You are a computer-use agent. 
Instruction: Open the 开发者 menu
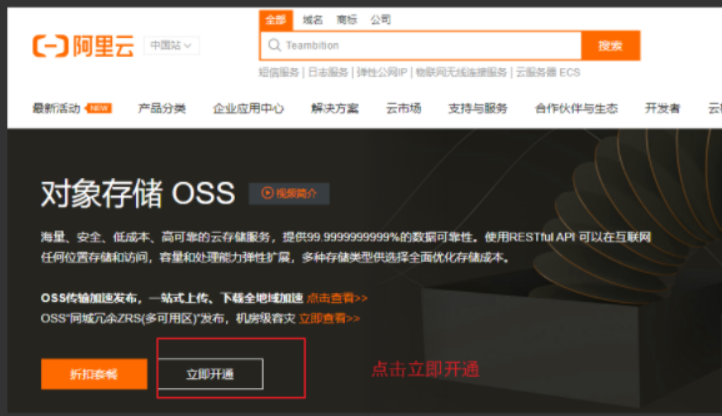pyautogui.click(x=663, y=108)
